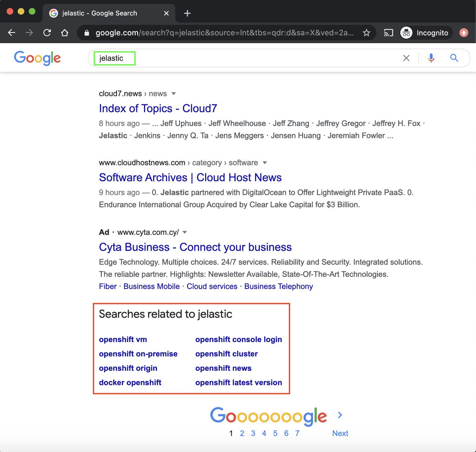Click the www.cloudhostnews.com breadcrumb text
Screen dimensions: 476x452
[142, 163]
